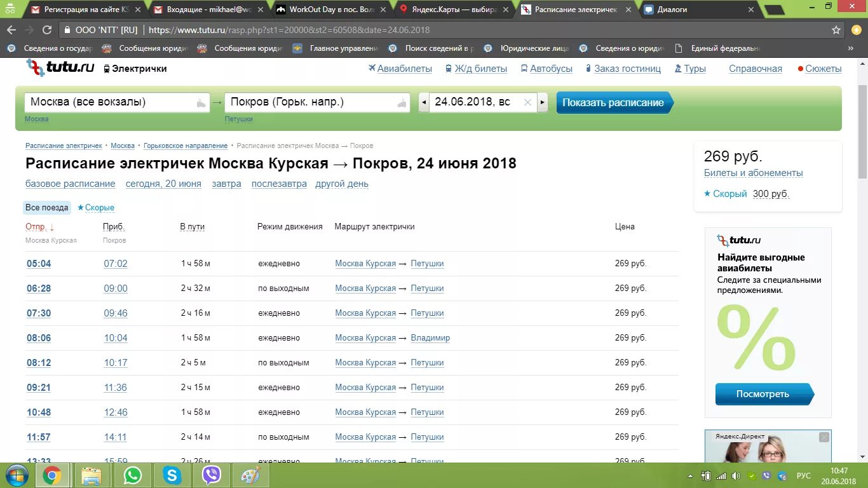Close the Расписание электричек tab
Image resolution: width=868 pixels, height=488 pixels.
(x=628, y=10)
